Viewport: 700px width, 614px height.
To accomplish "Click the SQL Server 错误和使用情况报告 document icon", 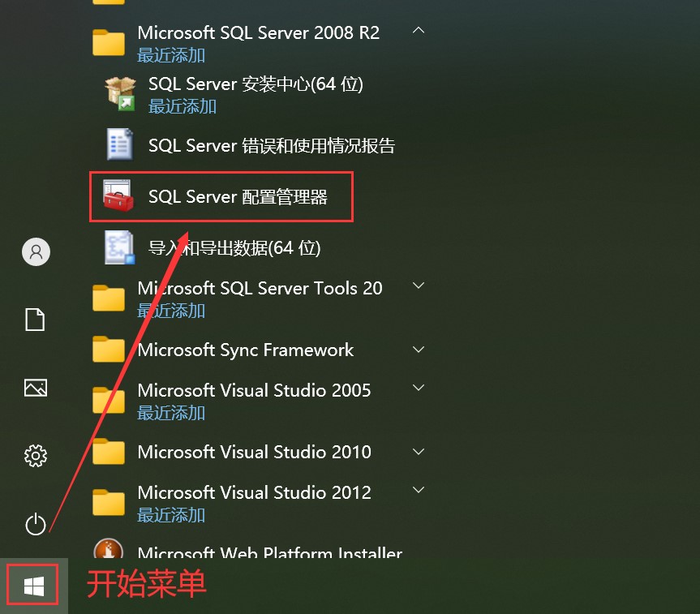I will pos(120,144).
